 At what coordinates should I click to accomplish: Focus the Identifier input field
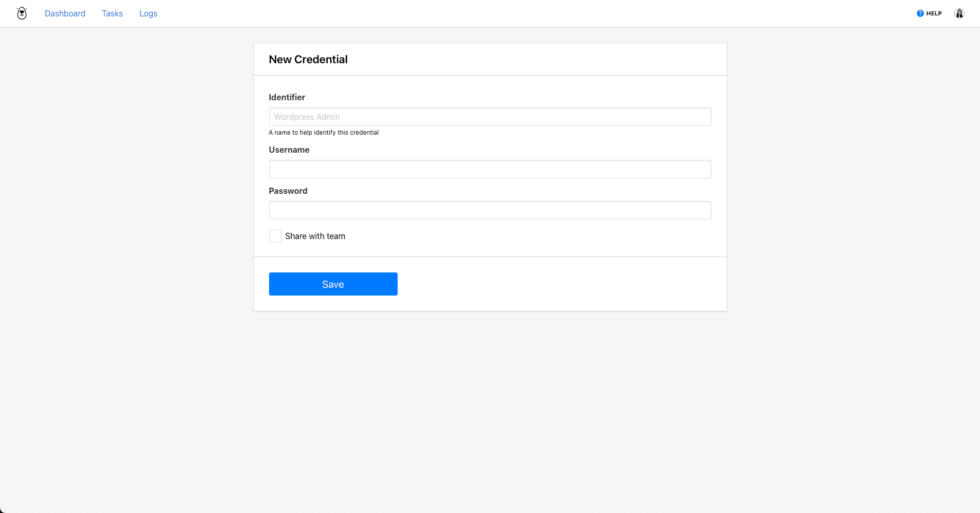click(490, 117)
